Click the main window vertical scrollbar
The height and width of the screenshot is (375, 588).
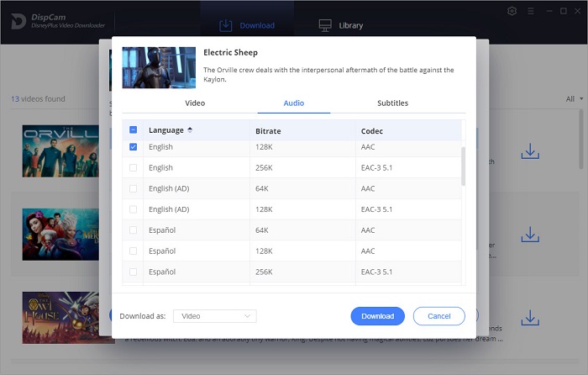[581, 139]
